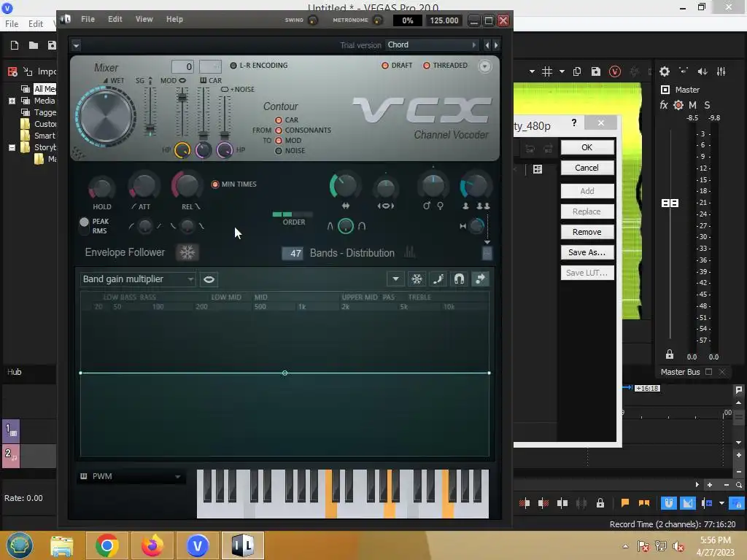
Task: Click the lips icon next to Band gain multiplier
Action: pyautogui.click(x=209, y=279)
